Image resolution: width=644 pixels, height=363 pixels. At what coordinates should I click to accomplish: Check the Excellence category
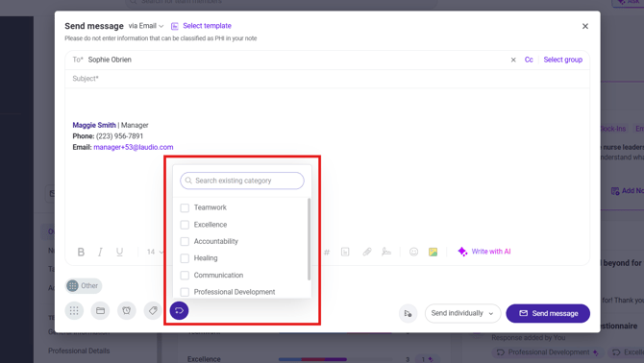click(185, 225)
